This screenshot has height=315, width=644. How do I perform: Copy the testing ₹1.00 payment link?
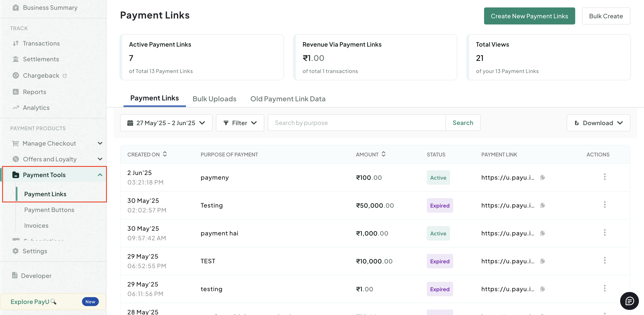[542, 289]
